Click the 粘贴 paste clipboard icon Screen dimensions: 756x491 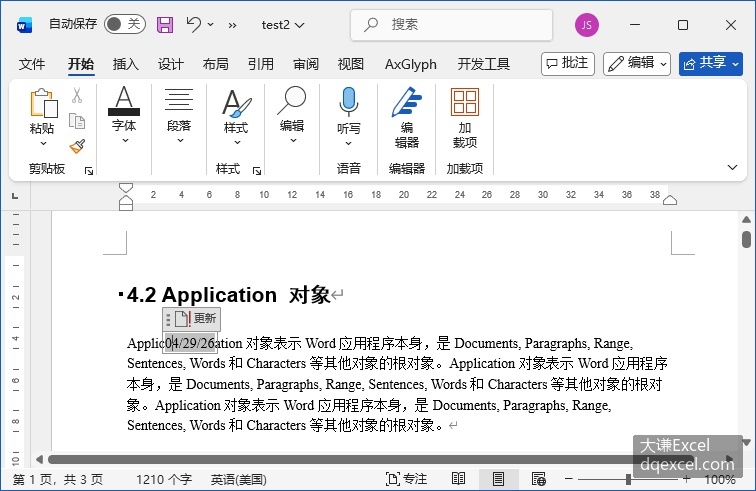point(43,103)
